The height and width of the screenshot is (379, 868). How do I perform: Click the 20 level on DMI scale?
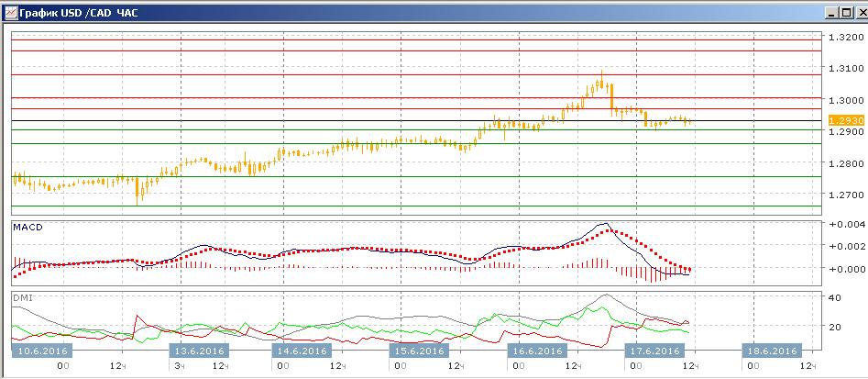click(x=835, y=327)
